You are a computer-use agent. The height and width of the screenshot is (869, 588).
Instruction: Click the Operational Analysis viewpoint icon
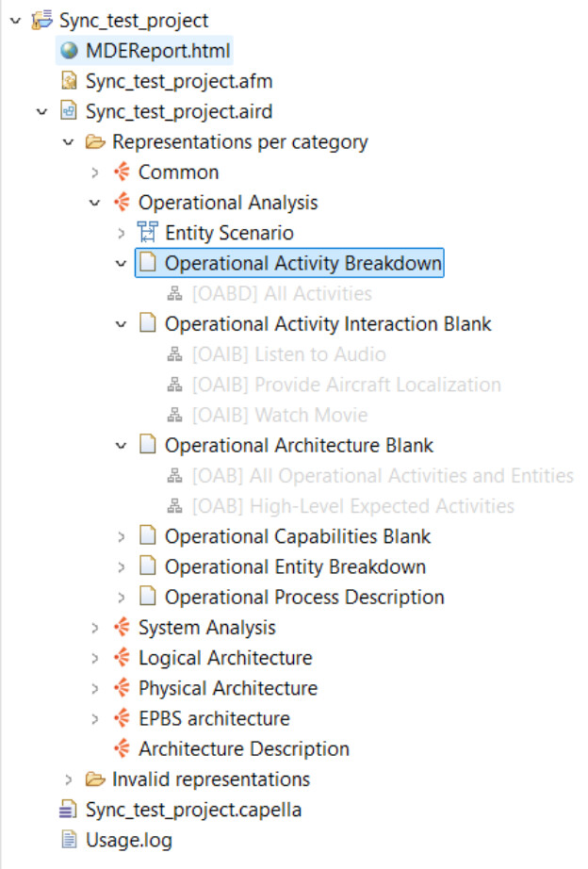[121, 203]
